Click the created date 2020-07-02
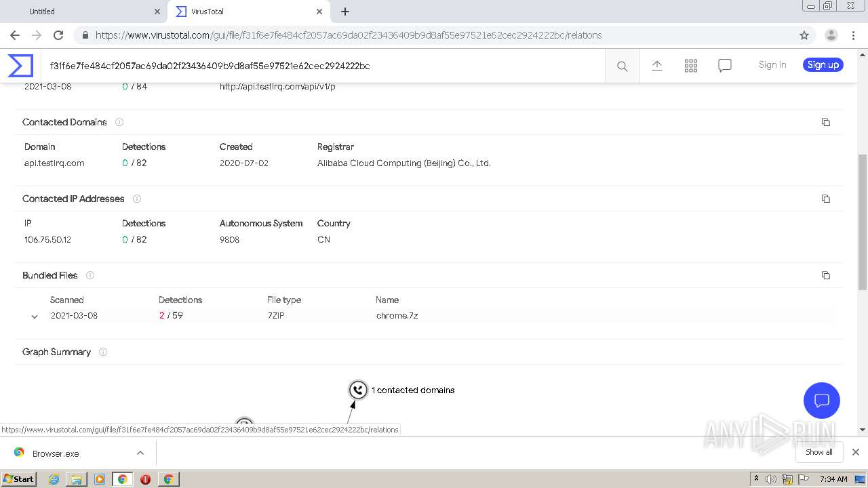 pos(244,163)
